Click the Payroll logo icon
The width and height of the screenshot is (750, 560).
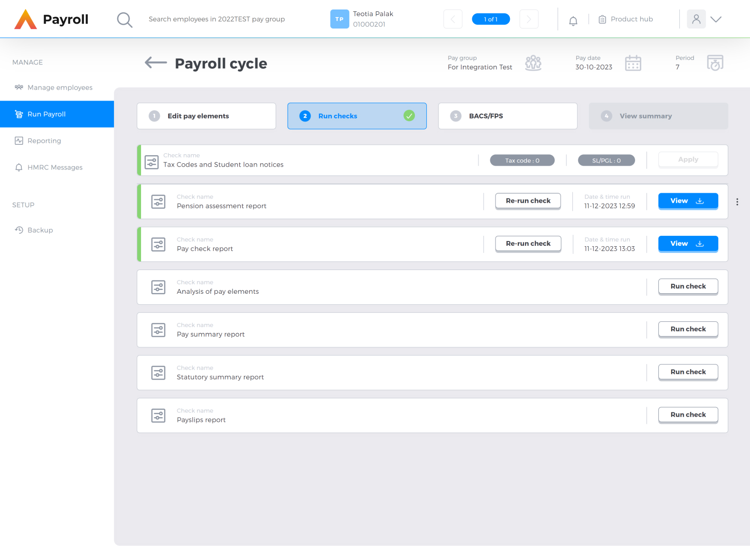(x=26, y=19)
